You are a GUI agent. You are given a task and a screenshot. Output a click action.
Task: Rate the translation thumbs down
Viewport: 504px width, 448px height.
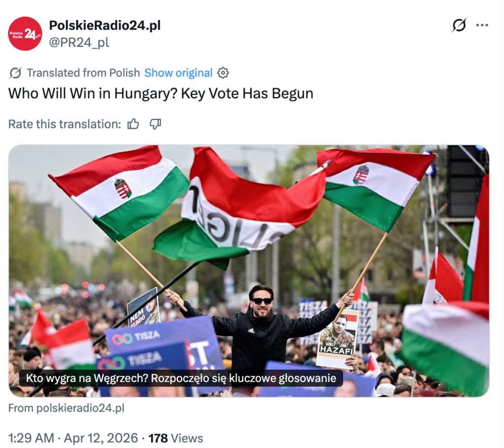155,124
